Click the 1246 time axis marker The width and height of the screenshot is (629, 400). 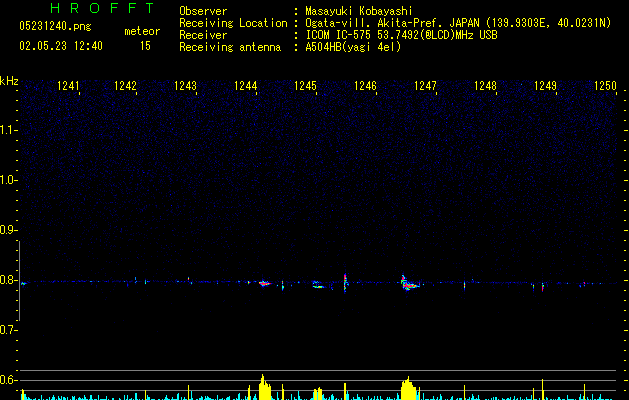coord(365,86)
